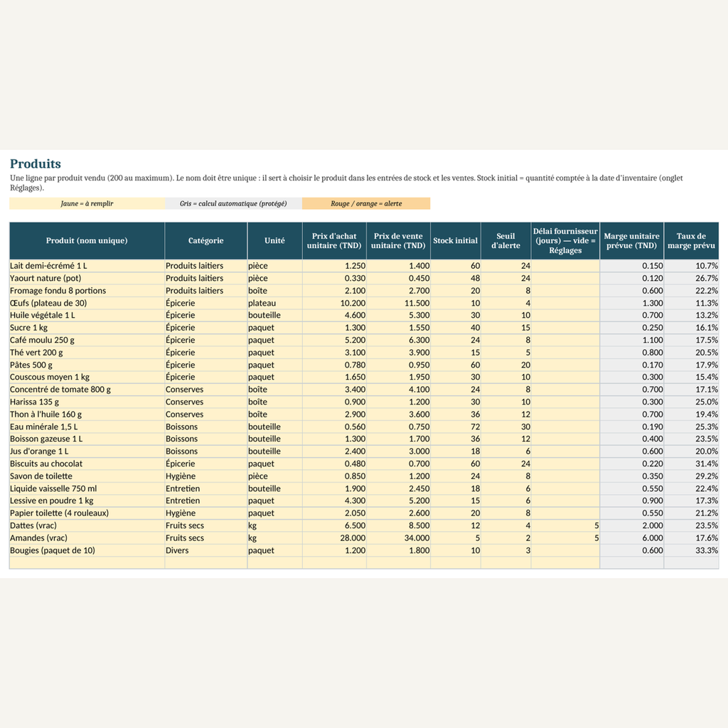This screenshot has width=728, height=728.
Task: Select the 'Œufs (plateau de 30)' cell
Action: [x=87, y=303]
